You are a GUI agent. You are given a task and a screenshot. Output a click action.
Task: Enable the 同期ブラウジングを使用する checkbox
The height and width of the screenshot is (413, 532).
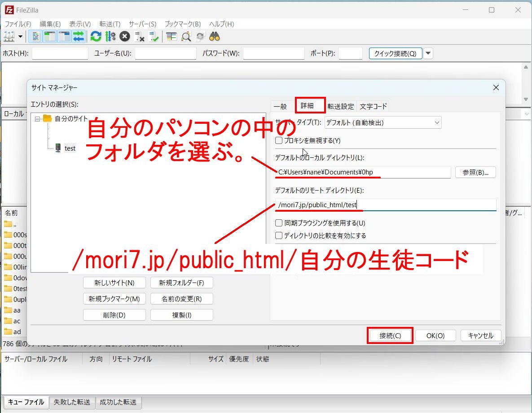(x=279, y=223)
